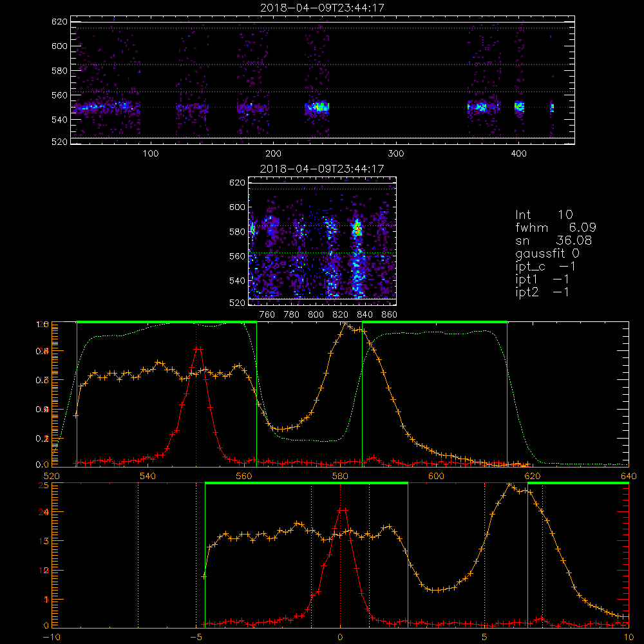Click the -10 x-axis label on bottom plot

[x=52, y=637]
